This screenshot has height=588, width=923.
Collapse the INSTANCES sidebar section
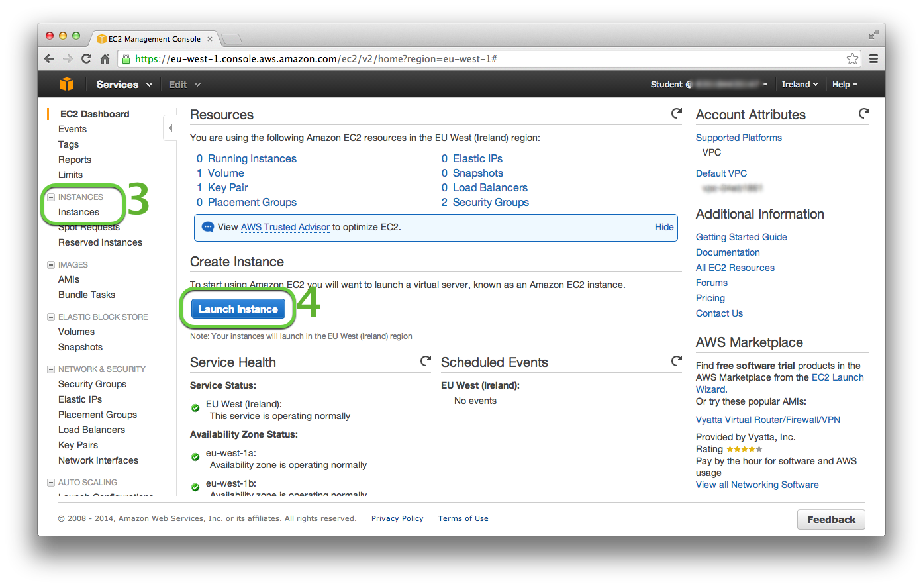coord(51,197)
